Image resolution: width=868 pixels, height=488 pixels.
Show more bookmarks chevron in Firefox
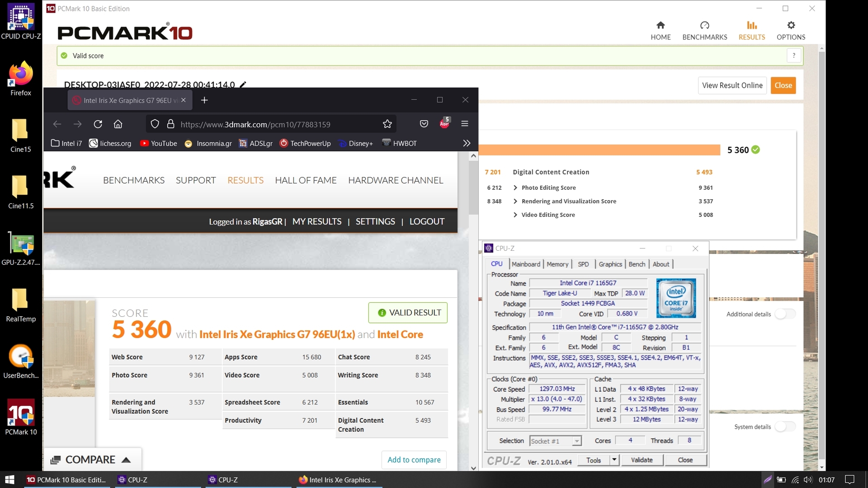pos(467,143)
